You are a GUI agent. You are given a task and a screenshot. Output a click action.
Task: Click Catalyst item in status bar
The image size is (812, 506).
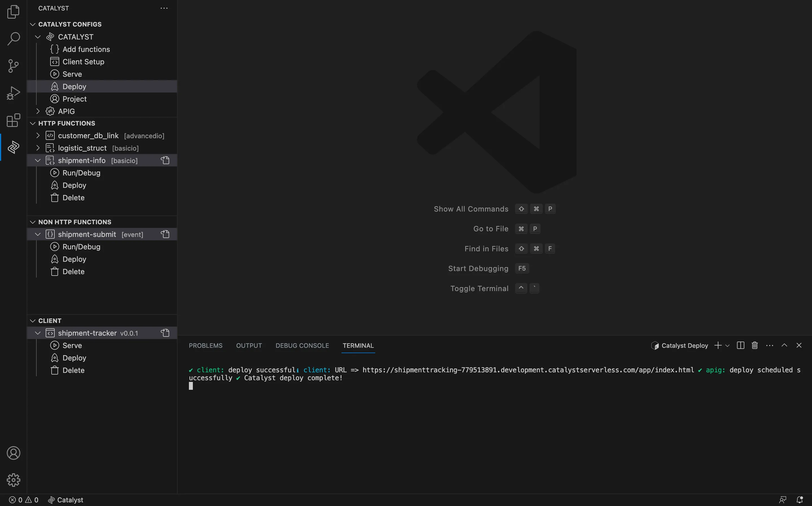coord(65,500)
